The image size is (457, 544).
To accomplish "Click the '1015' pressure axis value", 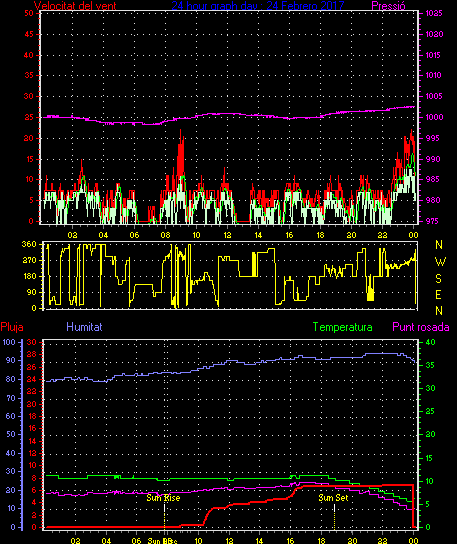I will 433,55.
